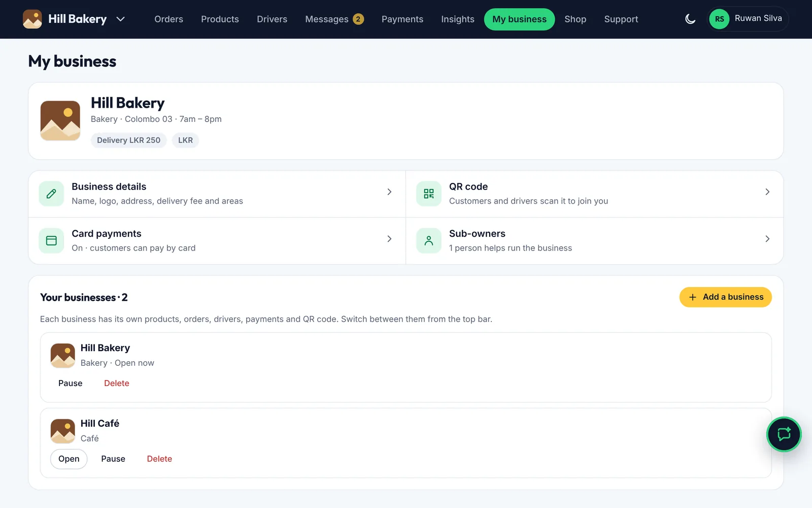Image resolution: width=812 pixels, height=508 pixels.
Task: Open the Hill Café business
Action: coord(69,459)
